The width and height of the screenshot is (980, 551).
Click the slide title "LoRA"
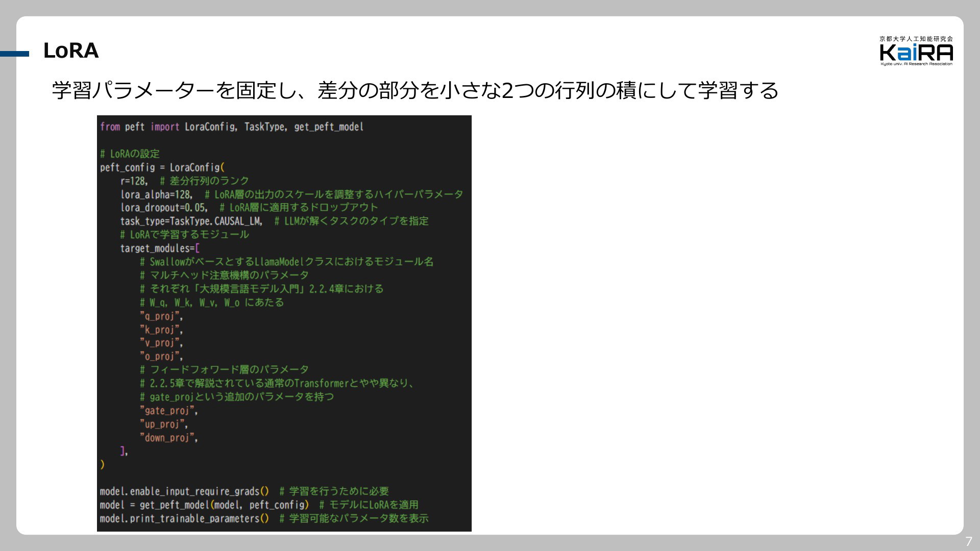(71, 51)
